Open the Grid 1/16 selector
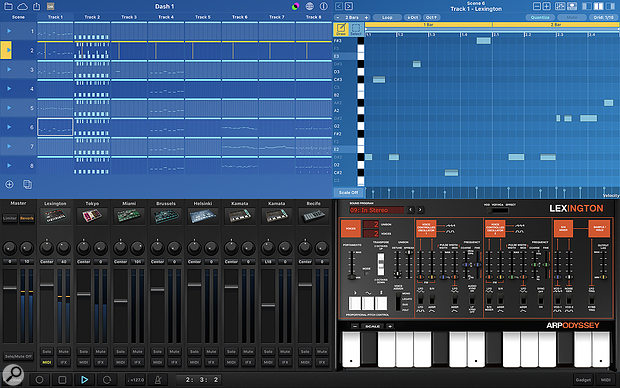The image size is (620, 388). pyautogui.click(x=603, y=17)
